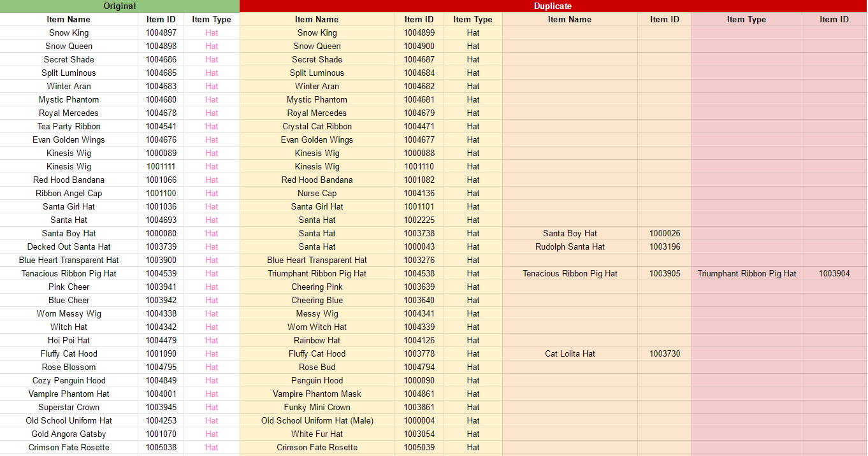This screenshot has width=868, height=456.
Task: Select the "White Fur Hat" cell
Action: coord(317,434)
